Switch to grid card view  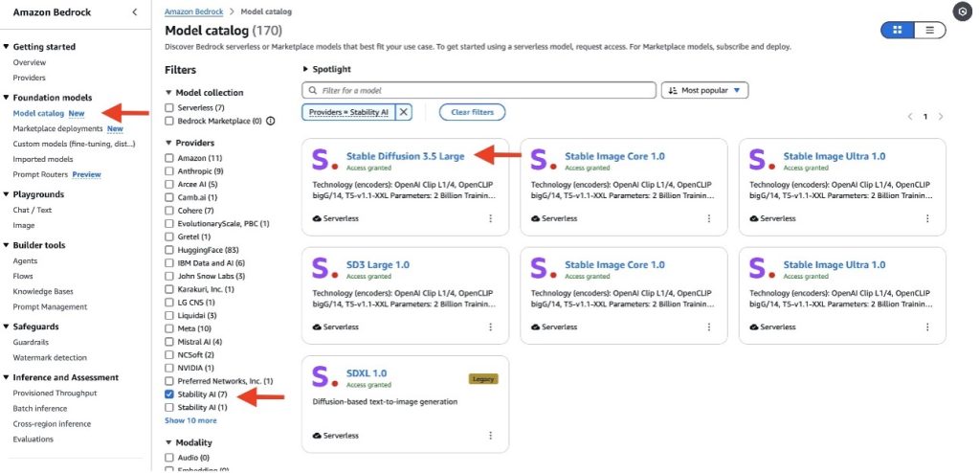click(898, 30)
